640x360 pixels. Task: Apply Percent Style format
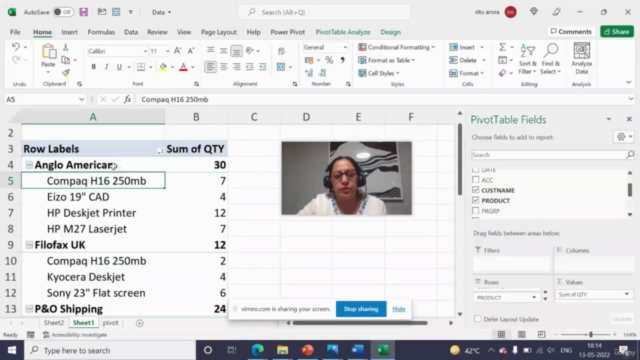point(329,60)
